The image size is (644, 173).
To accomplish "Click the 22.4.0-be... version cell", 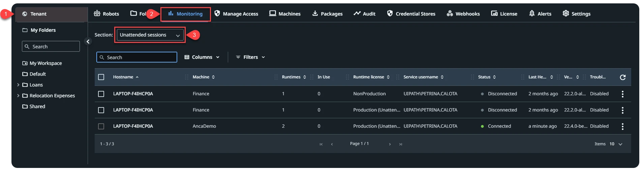I will pos(576,126).
